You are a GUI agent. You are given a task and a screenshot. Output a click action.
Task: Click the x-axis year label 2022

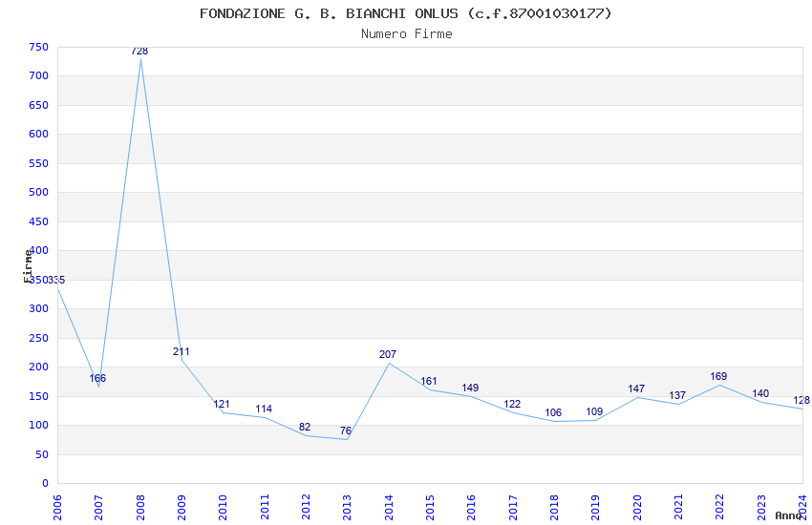pyautogui.click(x=720, y=507)
